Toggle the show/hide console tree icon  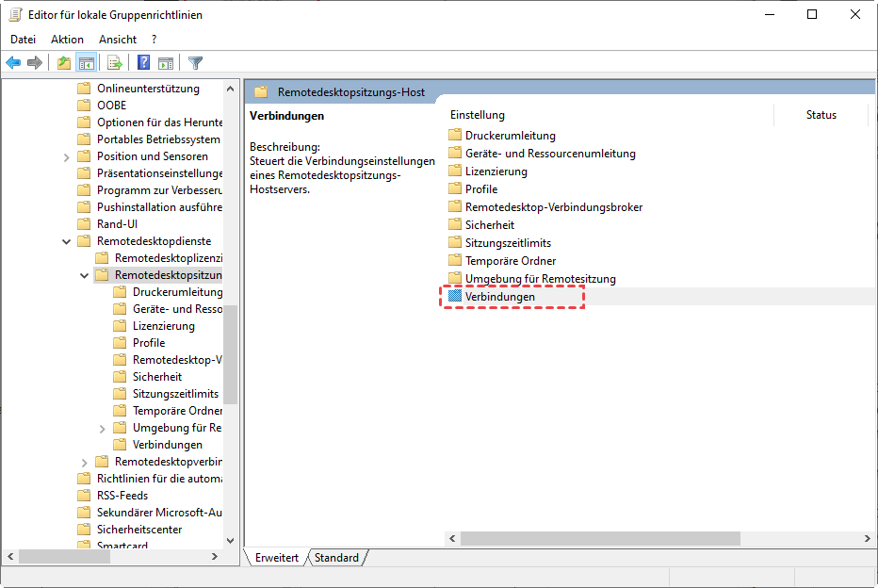(x=86, y=63)
